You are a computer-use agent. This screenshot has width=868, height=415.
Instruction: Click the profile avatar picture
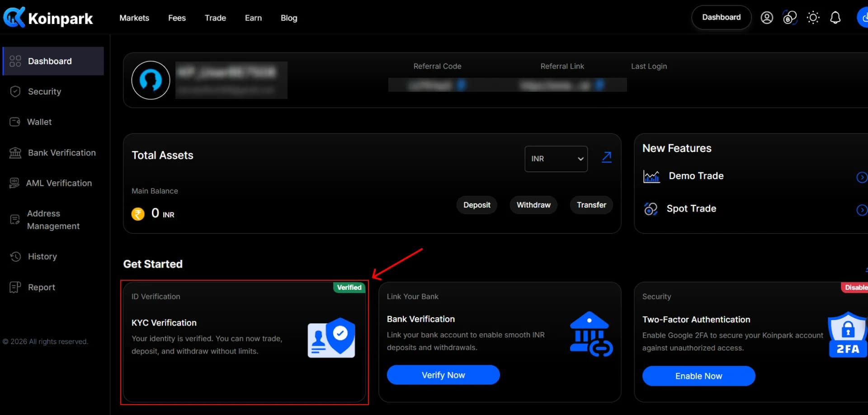(151, 80)
